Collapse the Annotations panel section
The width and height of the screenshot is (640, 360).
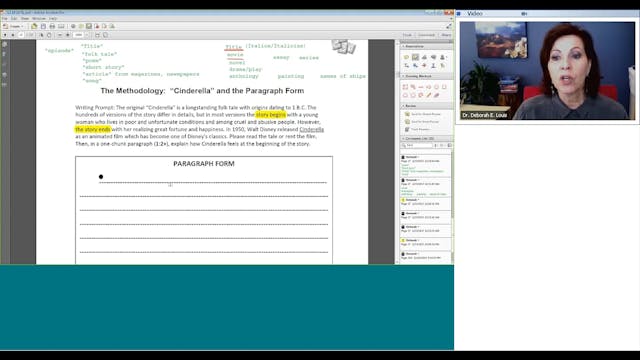click(x=403, y=47)
